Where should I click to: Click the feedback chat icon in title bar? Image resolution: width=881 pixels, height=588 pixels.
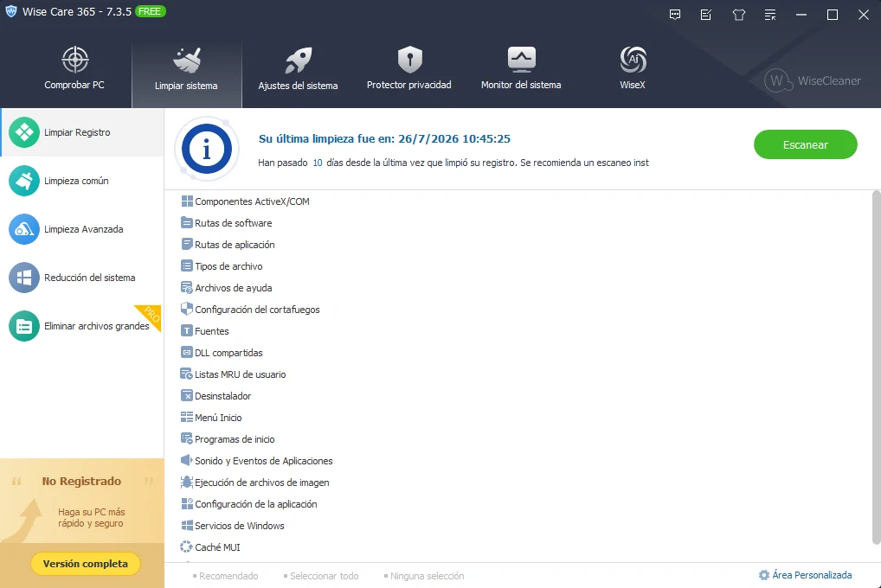[x=675, y=15]
